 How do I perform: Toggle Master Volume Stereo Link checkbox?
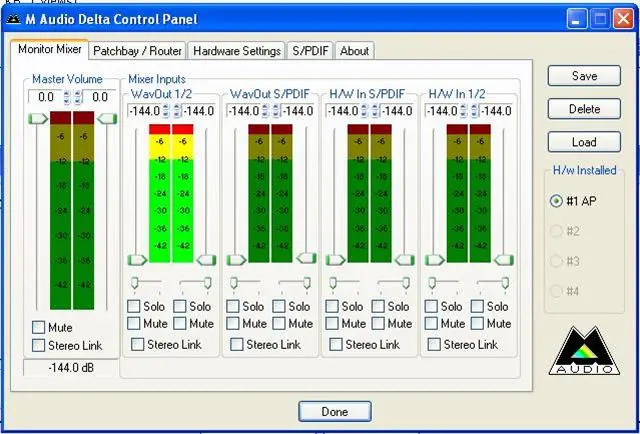pos(38,346)
